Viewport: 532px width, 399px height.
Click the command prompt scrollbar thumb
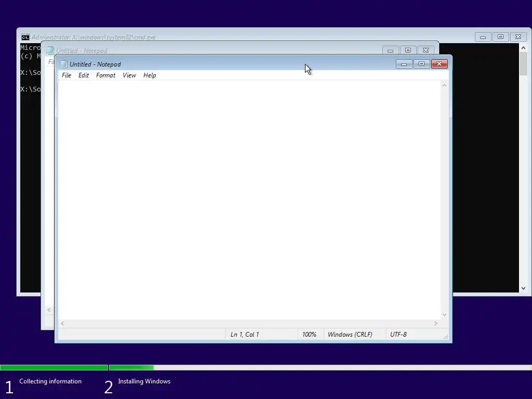click(x=523, y=64)
